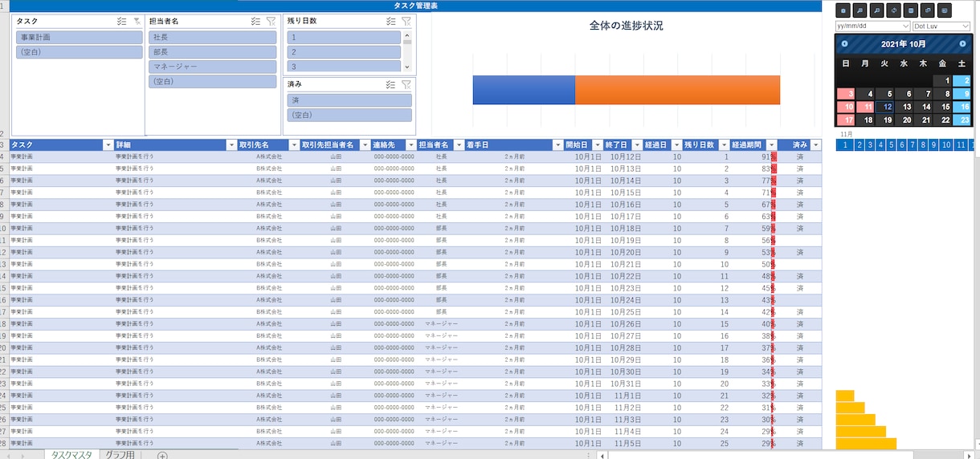980x459 pixels.
Task: Clear the filter on the 担当者名 slicer
Action: click(271, 21)
